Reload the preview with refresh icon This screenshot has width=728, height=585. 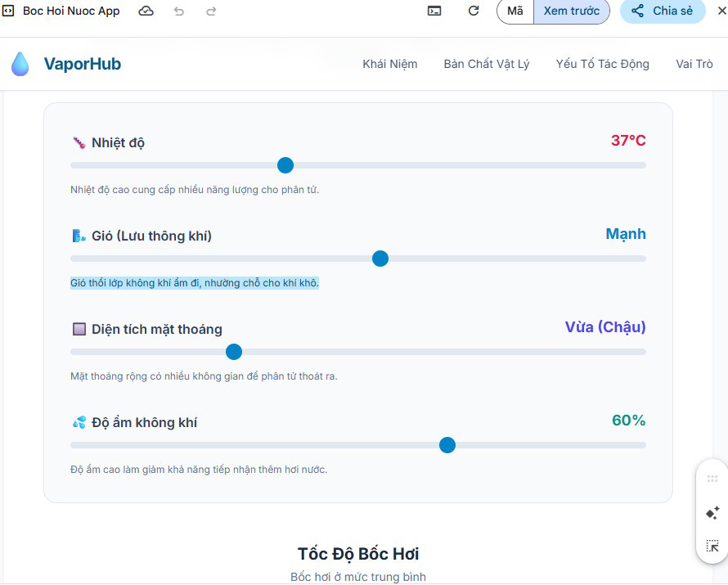474,11
